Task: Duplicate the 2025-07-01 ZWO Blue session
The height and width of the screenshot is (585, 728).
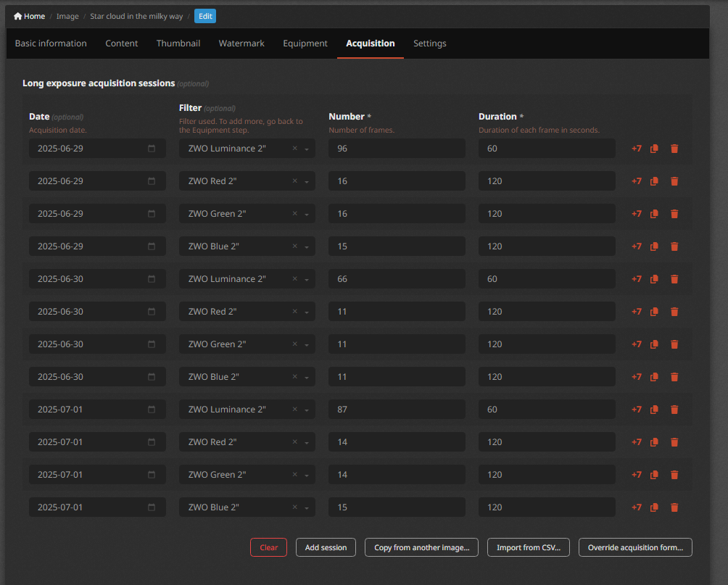Action: 654,507
